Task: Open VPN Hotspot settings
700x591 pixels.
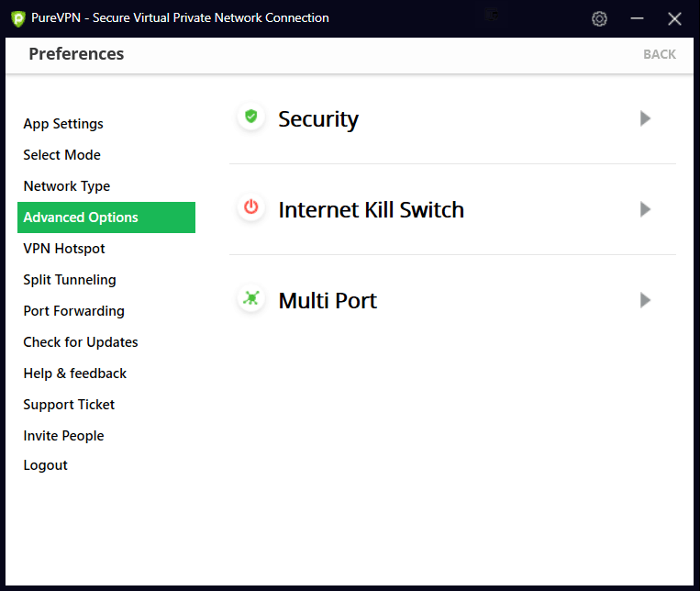Action: coord(64,249)
